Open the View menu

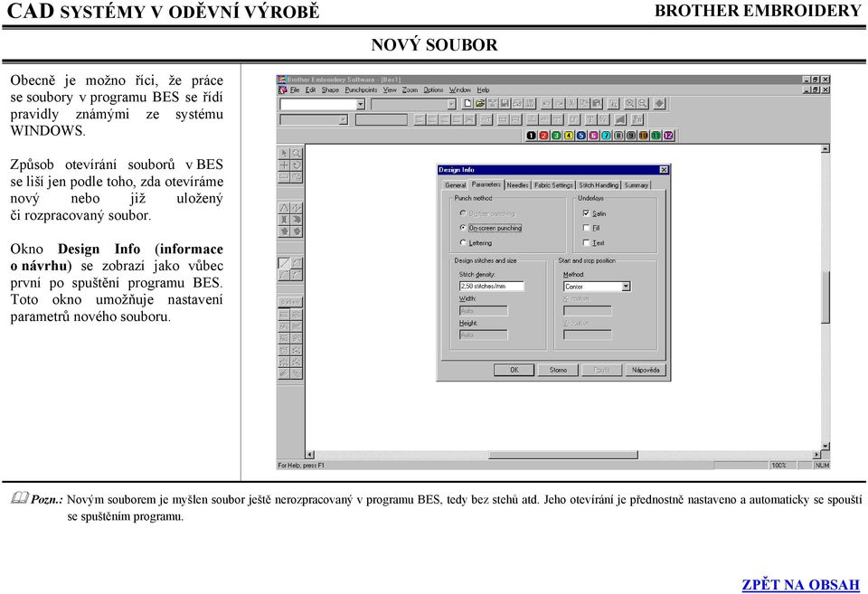coord(390,90)
